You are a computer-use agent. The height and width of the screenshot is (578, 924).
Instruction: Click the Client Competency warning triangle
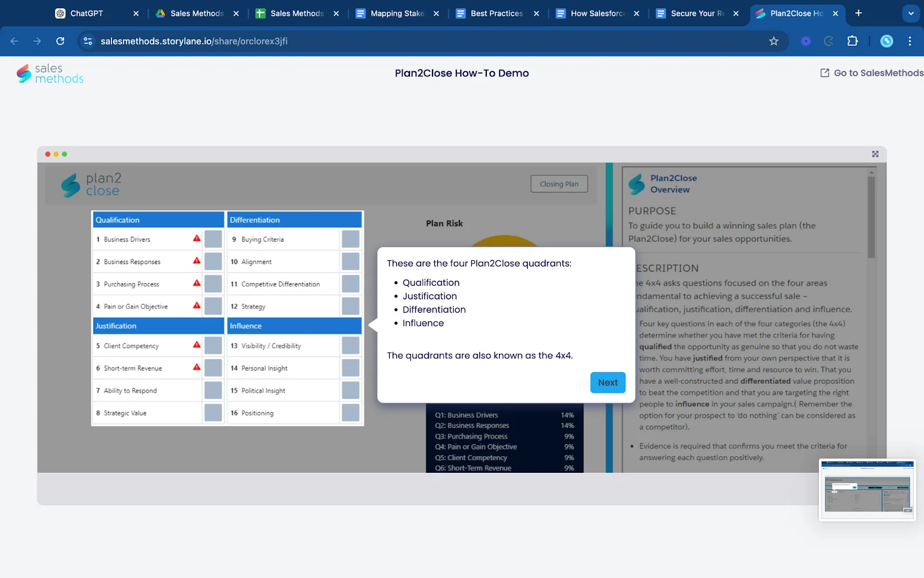pos(197,344)
